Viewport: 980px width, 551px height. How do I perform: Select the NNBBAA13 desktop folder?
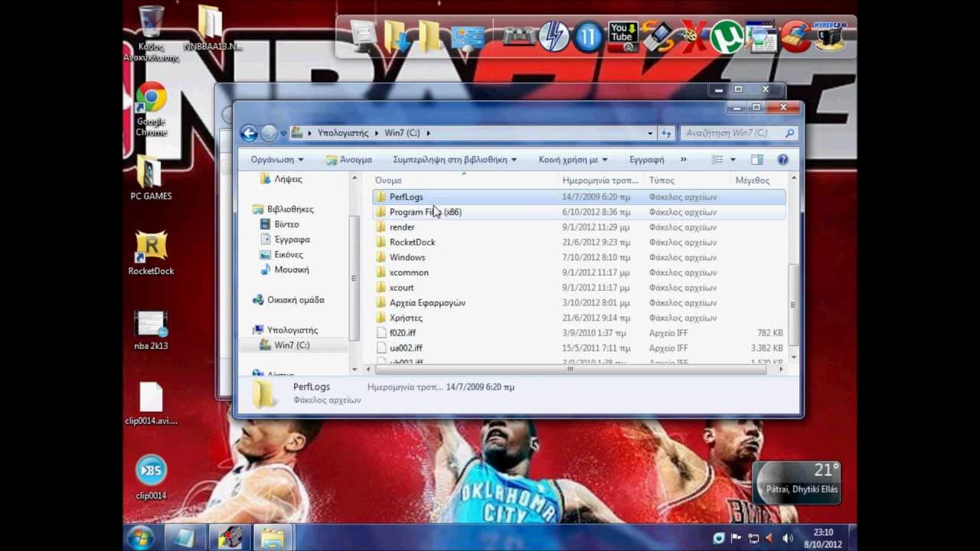pos(212,28)
